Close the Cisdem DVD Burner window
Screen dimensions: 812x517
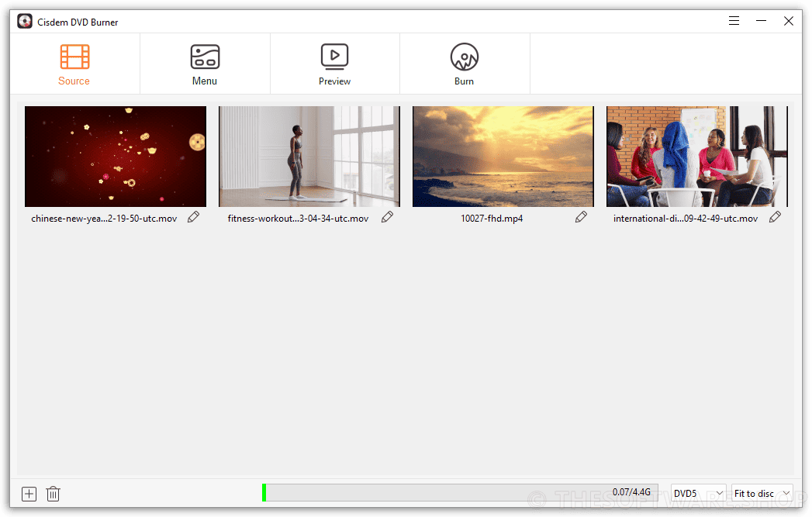tap(788, 21)
